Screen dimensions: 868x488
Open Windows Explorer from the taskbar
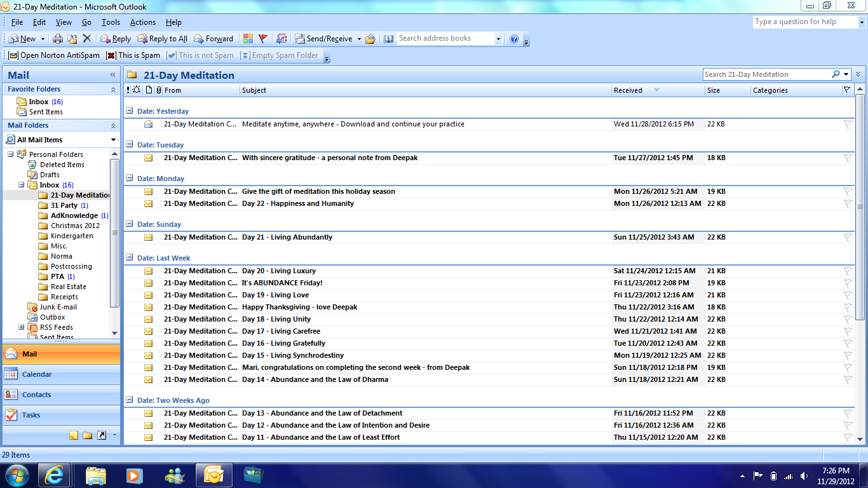pyautogui.click(x=96, y=475)
